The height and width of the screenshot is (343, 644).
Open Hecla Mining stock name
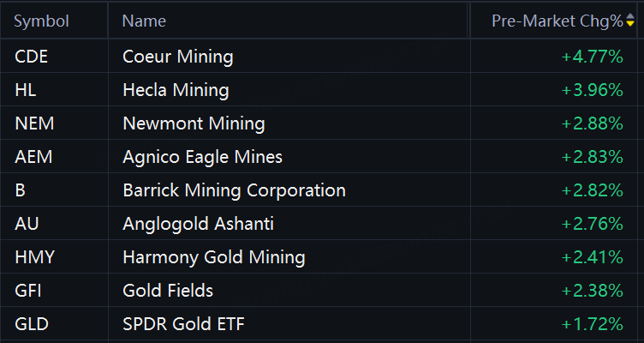[x=176, y=90]
